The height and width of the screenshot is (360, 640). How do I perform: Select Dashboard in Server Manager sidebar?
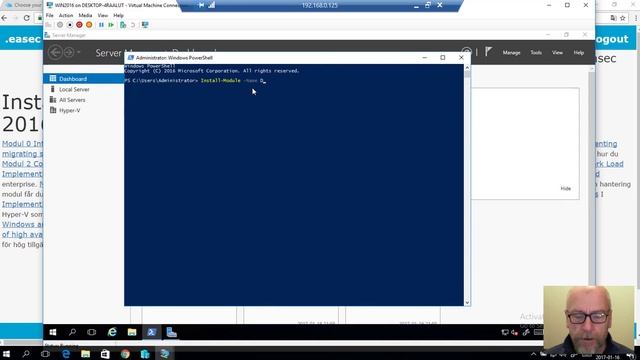click(x=84, y=79)
